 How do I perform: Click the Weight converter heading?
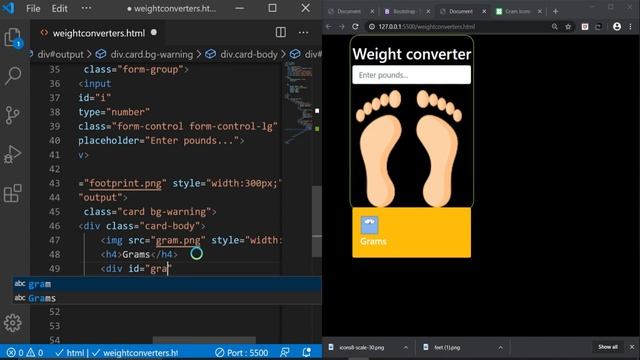[412, 54]
